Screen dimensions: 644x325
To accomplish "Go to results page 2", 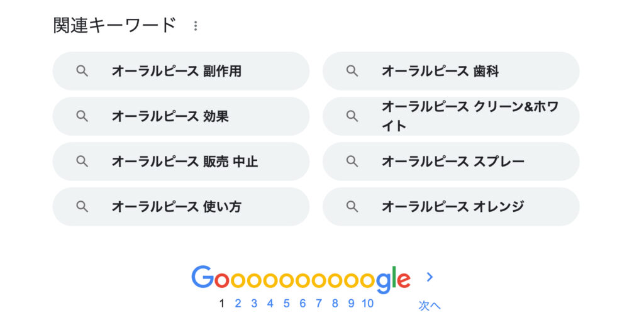I will 238,303.
